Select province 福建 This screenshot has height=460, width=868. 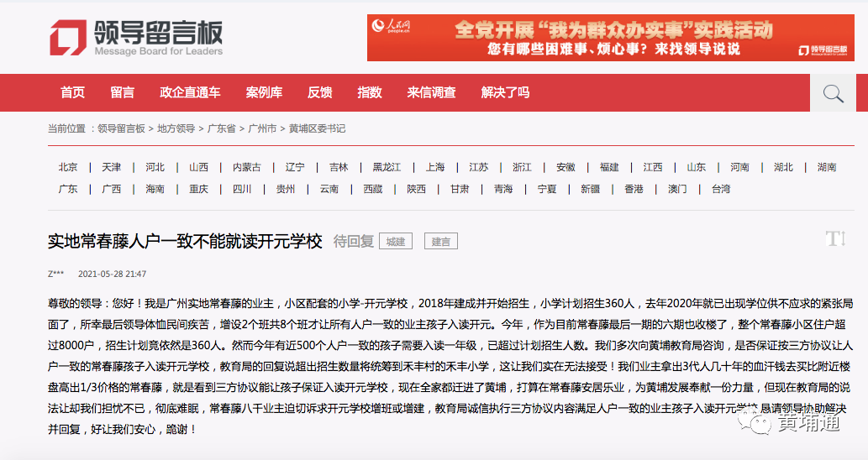point(609,167)
